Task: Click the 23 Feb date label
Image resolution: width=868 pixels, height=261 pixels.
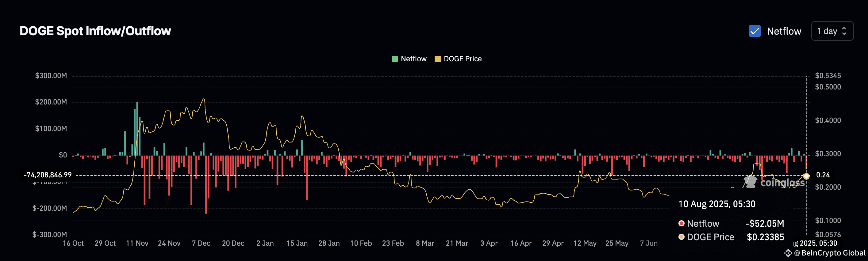Action: [393, 243]
